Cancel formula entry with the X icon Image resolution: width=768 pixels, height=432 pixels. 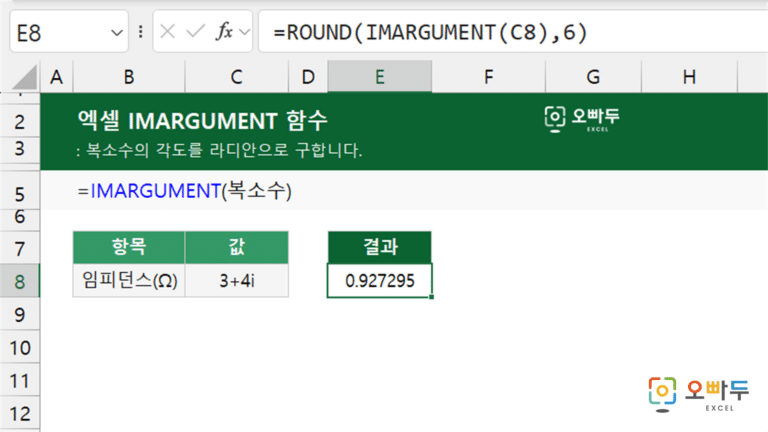(x=168, y=32)
